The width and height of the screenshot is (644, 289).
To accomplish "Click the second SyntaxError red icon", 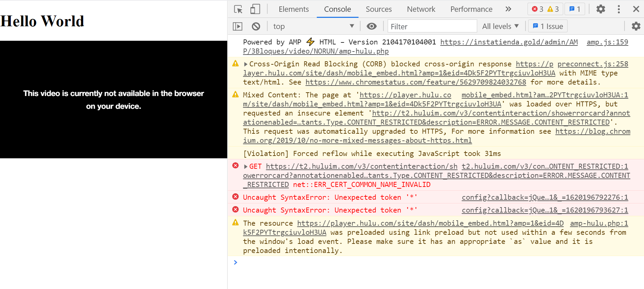I will click(236, 210).
